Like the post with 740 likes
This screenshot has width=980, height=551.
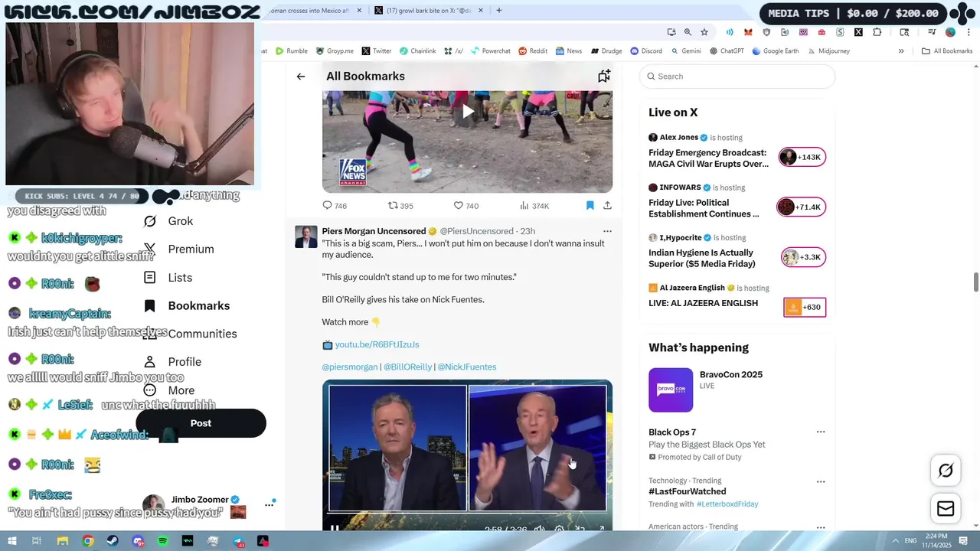466,206
